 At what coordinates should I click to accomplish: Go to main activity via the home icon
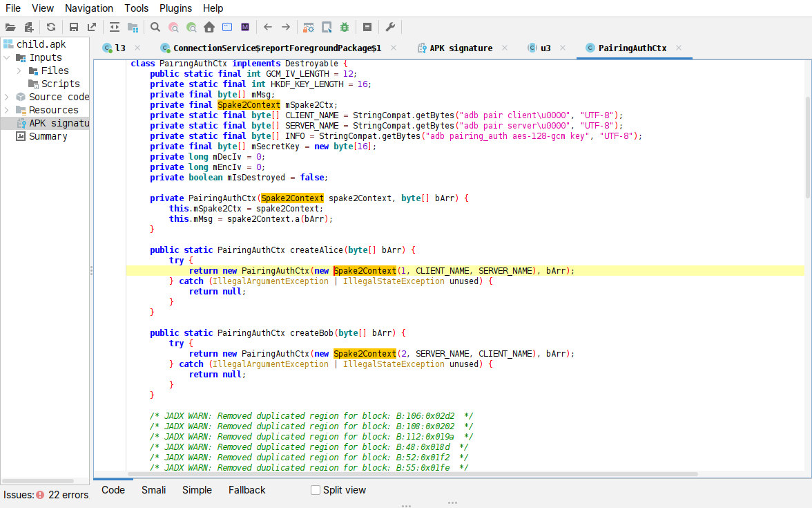[x=209, y=28]
